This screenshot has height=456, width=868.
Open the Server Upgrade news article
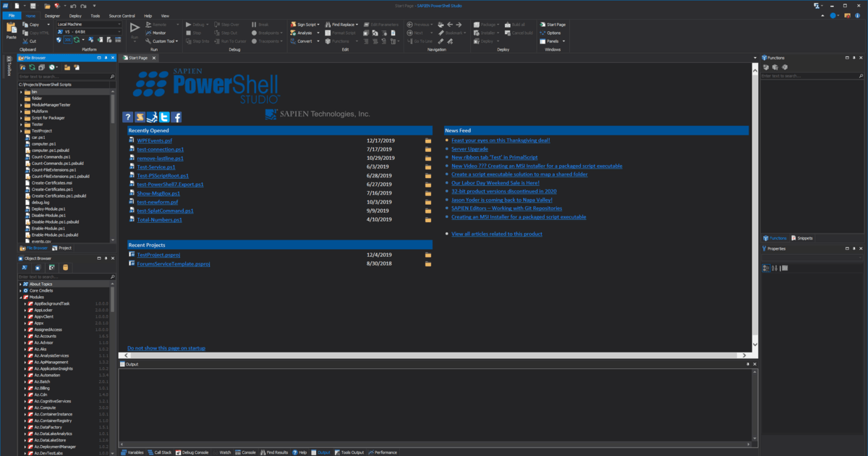tap(471, 148)
